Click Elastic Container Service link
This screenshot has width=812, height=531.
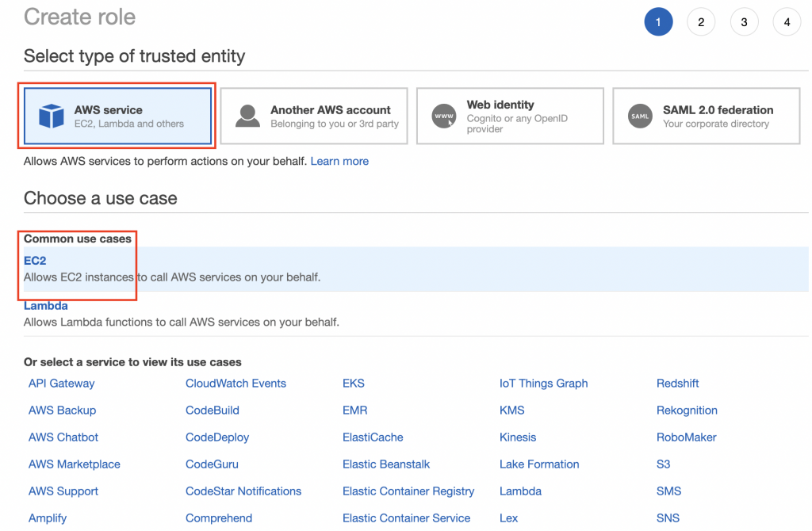(407, 518)
